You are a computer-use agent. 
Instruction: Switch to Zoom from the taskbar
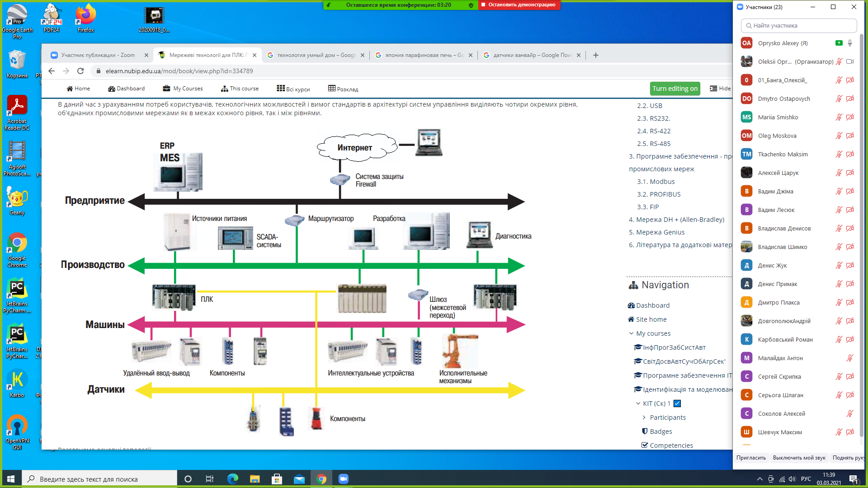pyautogui.click(x=344, y=479)
